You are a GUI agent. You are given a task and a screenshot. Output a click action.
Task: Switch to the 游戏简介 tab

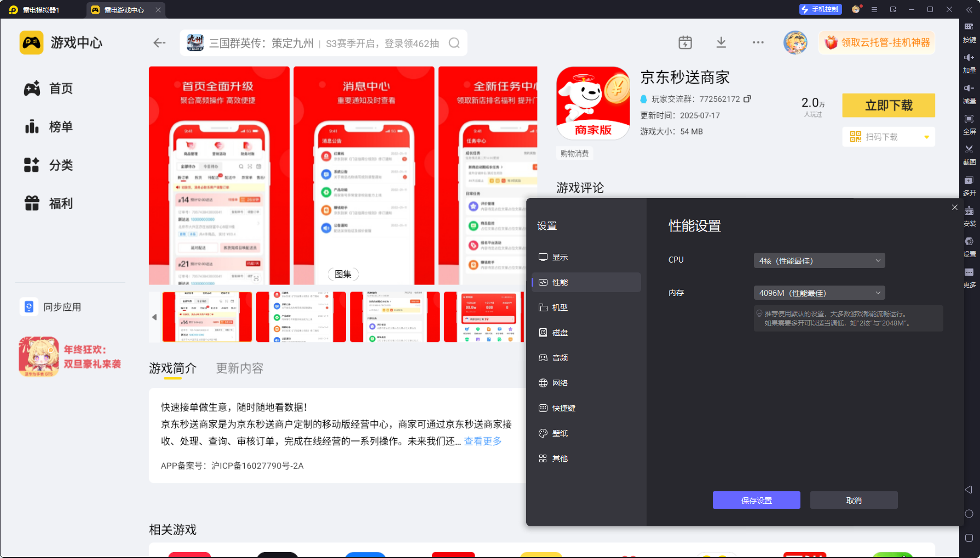[x=172, y=368]
